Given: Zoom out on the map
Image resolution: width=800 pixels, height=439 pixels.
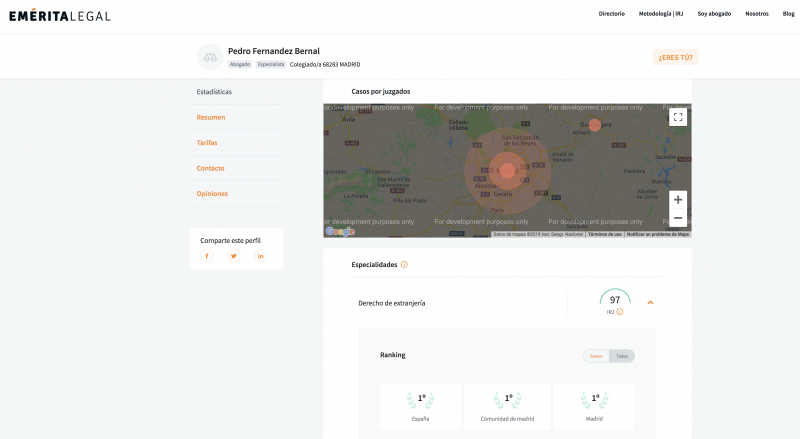Looking at the screenshot, I should pos(678,218).
